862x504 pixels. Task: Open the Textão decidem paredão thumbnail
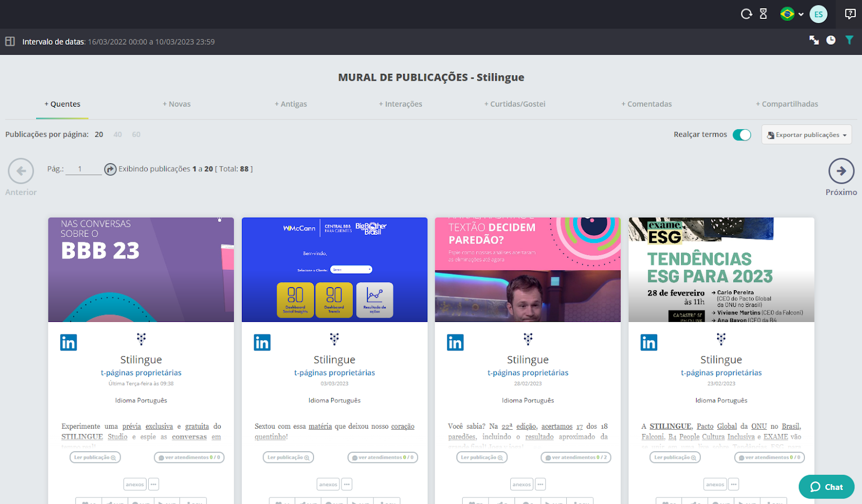pyautogui.click(x=527, y=270)
